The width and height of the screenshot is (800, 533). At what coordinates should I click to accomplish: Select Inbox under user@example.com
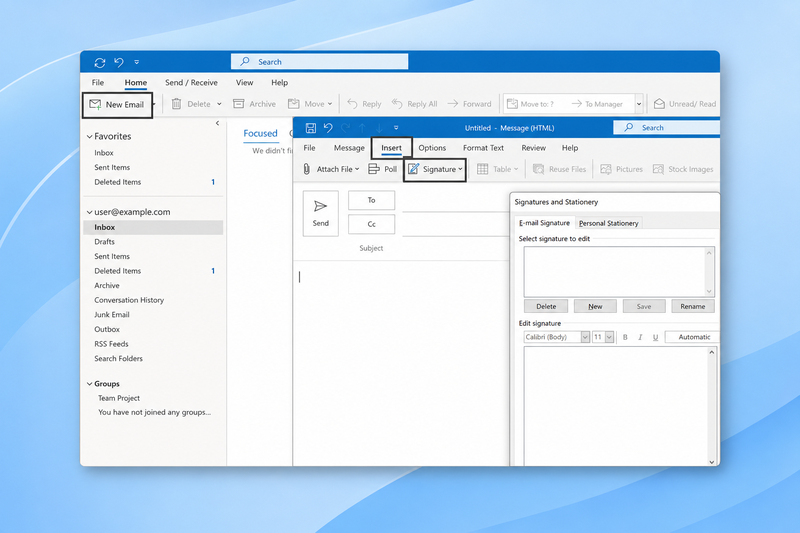153,227
